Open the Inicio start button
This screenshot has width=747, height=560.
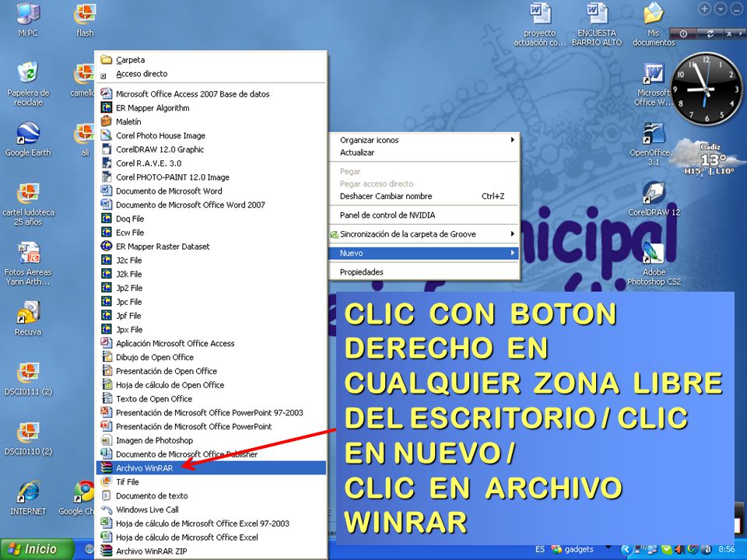37,549
